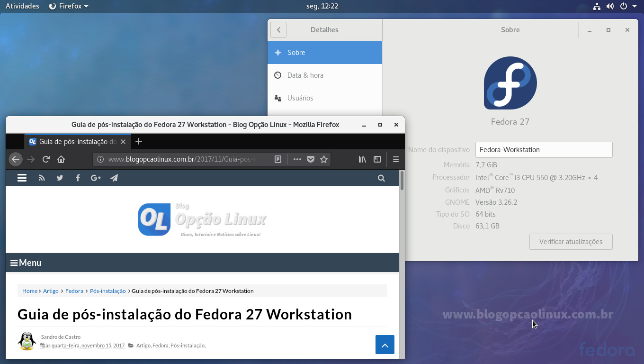
Task: Open blog search magnifier icon
Action: point(381,178)
